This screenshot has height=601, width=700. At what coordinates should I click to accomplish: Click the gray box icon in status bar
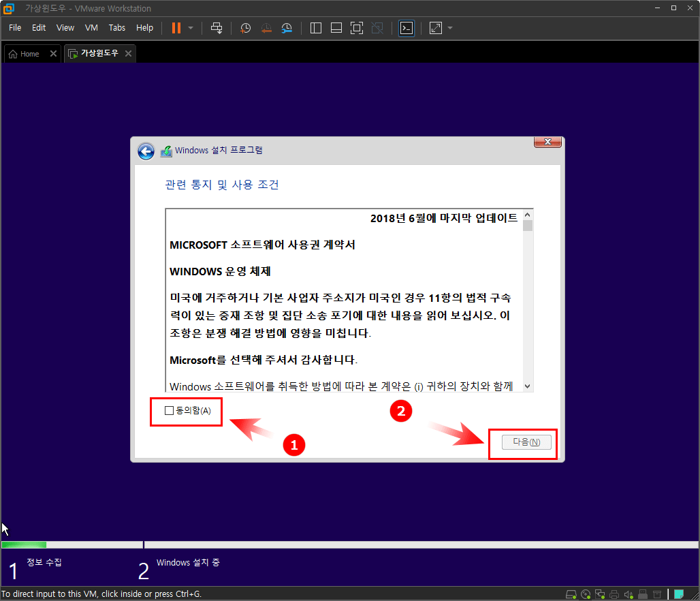[657, 594]
